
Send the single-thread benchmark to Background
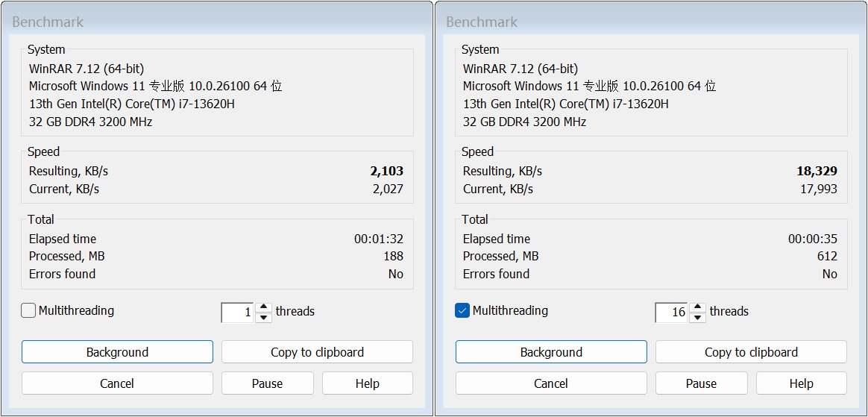pyautogui.click(x=117, y=352)
